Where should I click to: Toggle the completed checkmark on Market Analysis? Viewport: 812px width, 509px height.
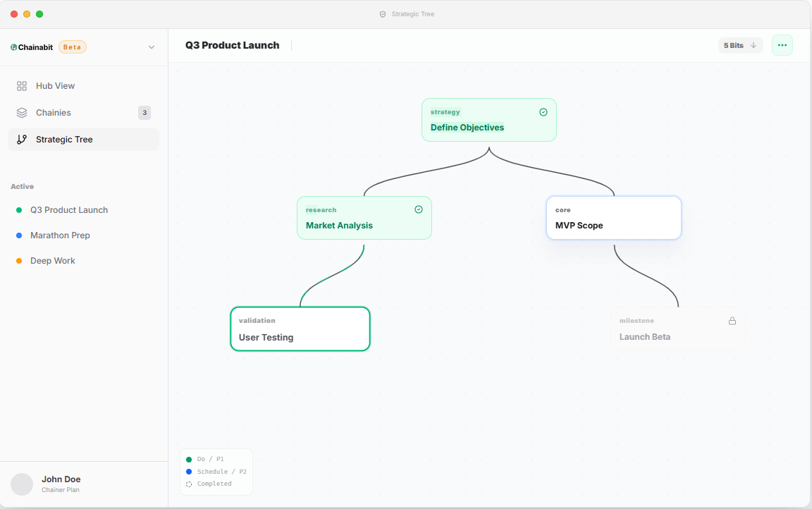[419, 209]
